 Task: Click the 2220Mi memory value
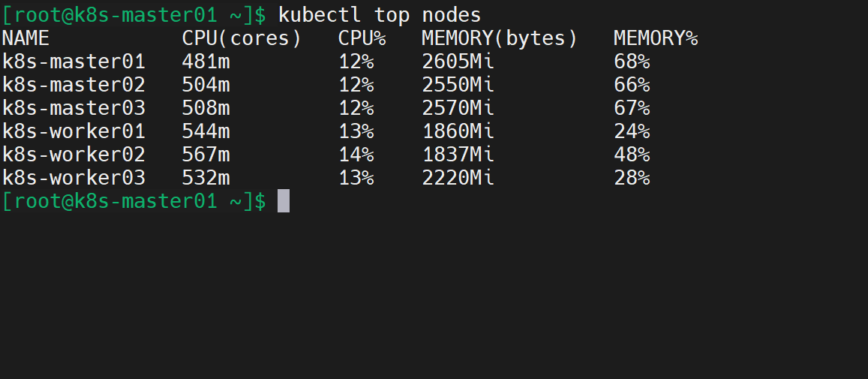(x=458, y=178)
